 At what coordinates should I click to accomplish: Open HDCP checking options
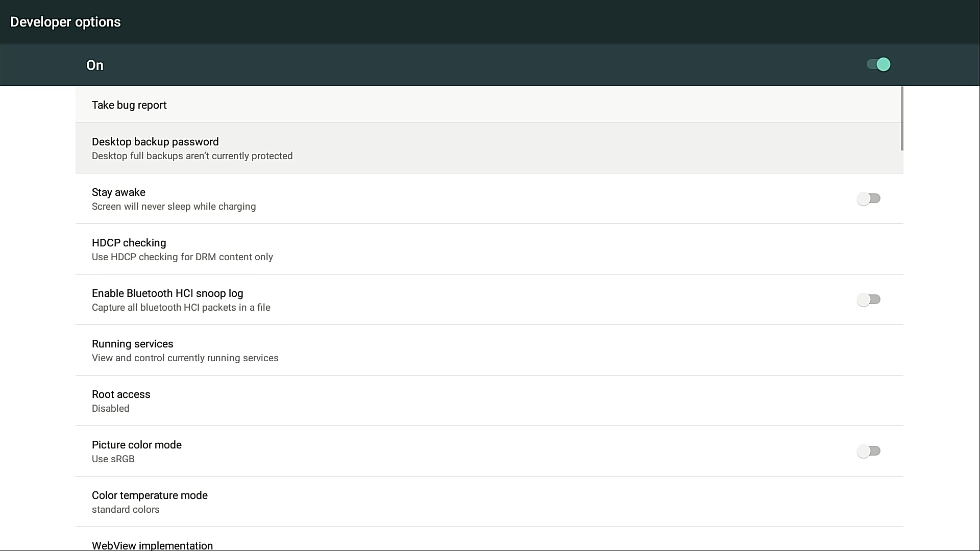tap(129, 243)
